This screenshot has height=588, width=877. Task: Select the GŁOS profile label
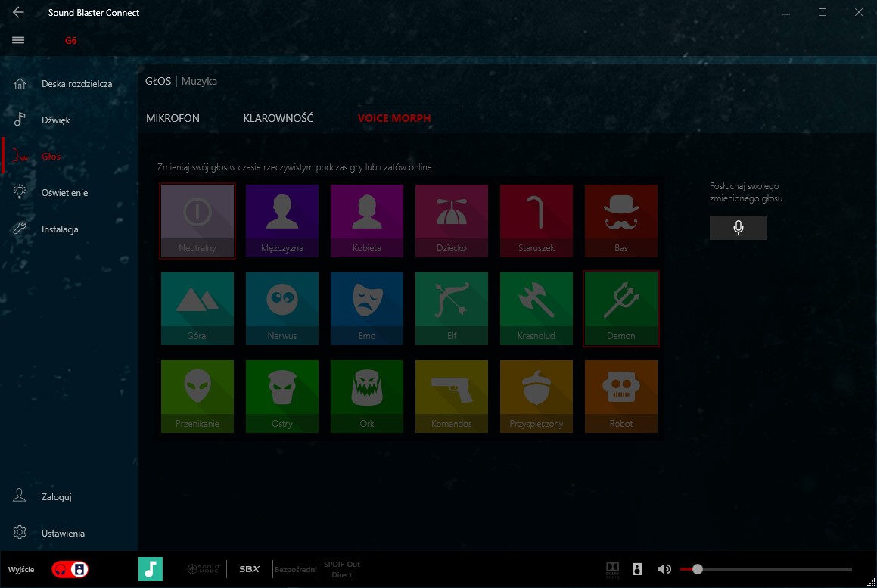[x=158, y=81]
